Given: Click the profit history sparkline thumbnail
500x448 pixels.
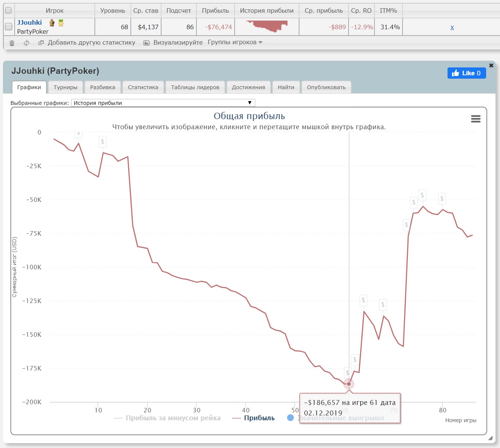Looking at the screenshot, I should coord(267,26).
